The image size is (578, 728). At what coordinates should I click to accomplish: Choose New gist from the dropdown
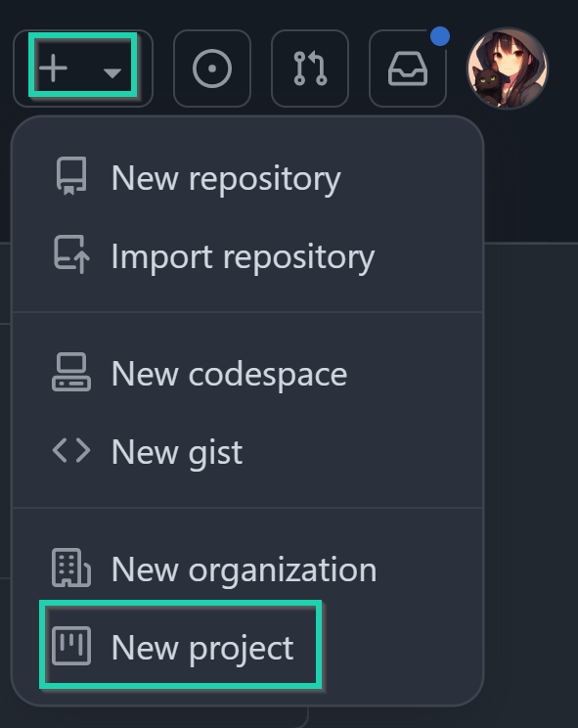(247, 452)
